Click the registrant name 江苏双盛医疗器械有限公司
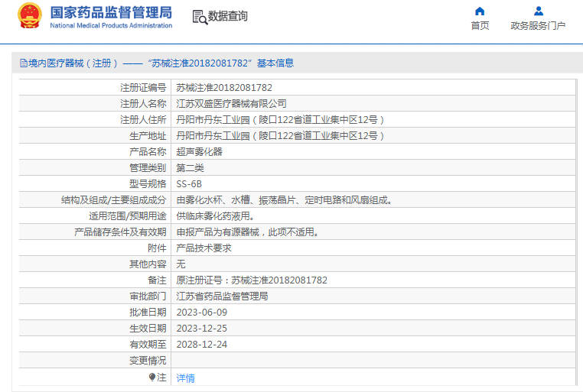Image resolution: width=583 pixels, height=392 pixels. (231, 104)
